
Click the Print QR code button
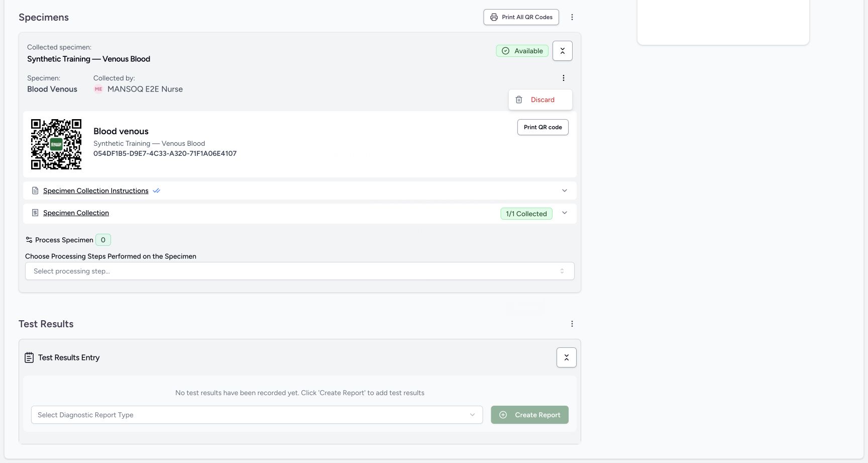(543, 127)
